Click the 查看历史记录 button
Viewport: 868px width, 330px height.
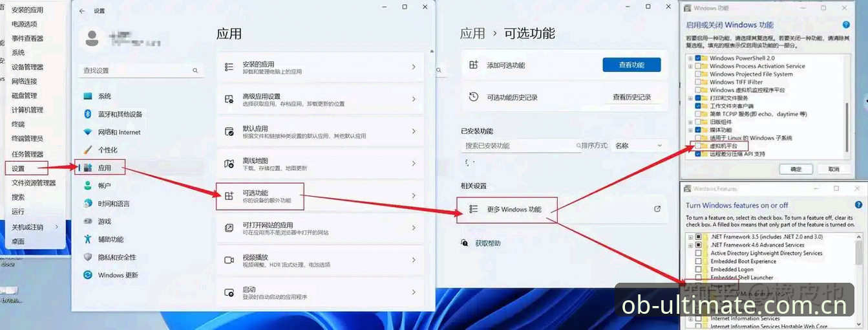[631, 97]
